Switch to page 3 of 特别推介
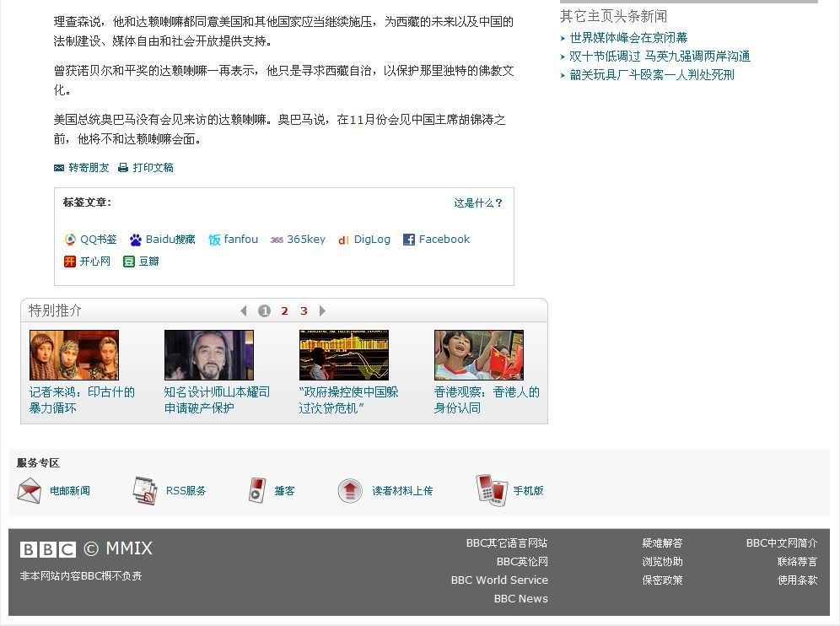 click(304, 310)
